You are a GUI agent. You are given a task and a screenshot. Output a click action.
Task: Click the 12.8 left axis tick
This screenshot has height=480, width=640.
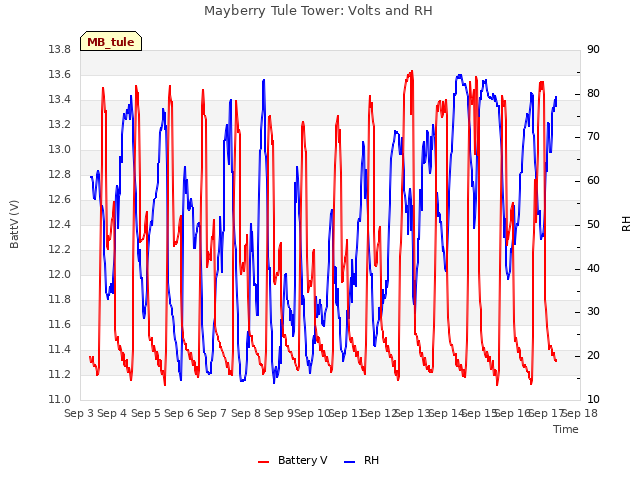[x=60, y=175]
